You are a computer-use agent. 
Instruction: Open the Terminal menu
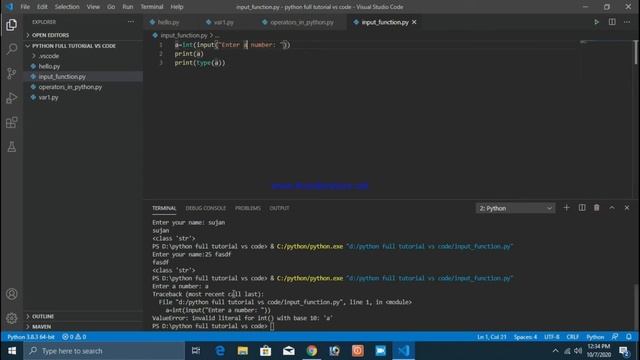pos(152,7)
